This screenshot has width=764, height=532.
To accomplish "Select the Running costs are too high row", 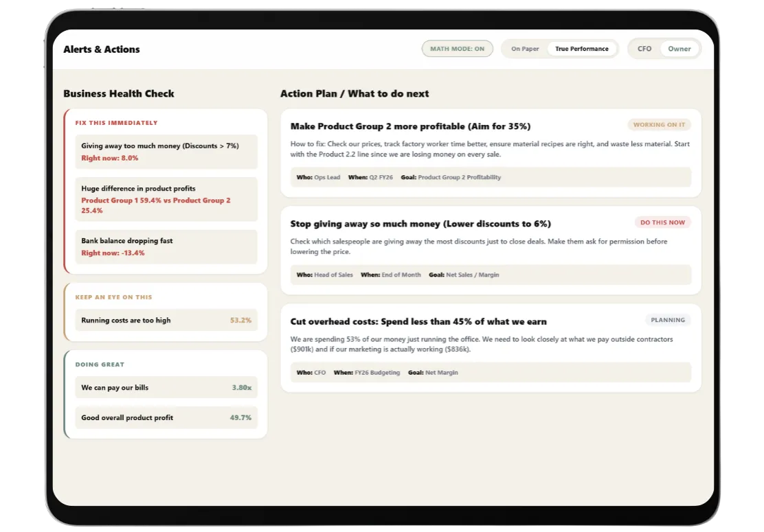I will [x=166, y=321].
